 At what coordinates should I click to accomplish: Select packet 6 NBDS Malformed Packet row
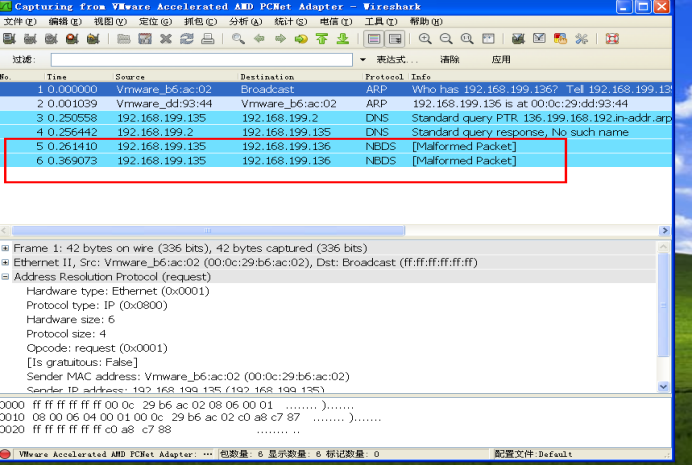336,161
